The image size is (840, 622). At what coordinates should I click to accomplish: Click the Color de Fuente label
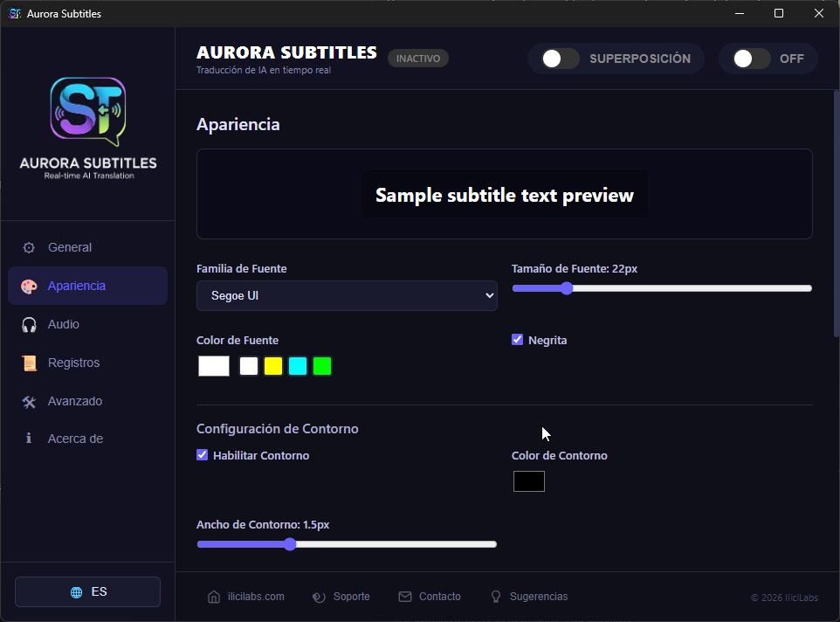238,340
